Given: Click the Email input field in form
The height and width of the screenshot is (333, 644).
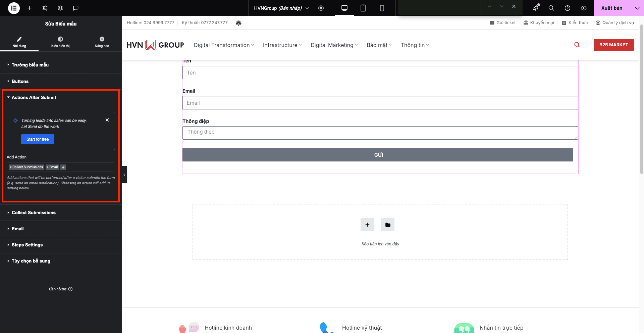Looking at the screenshot, I should pos(380,103).
